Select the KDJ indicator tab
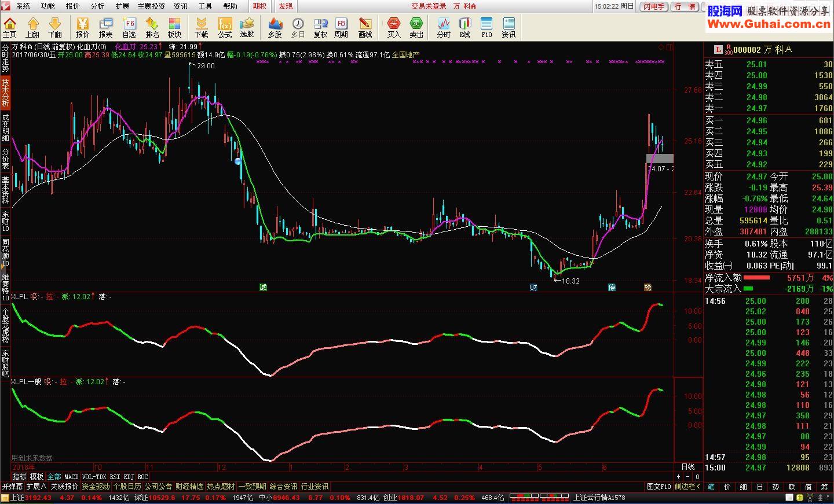 129,477
